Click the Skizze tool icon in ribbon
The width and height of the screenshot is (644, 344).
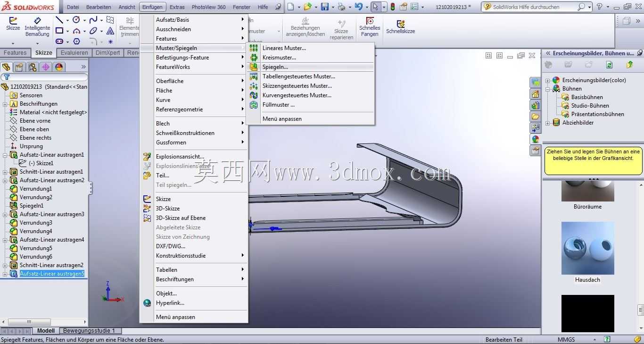tap(13, 24)
